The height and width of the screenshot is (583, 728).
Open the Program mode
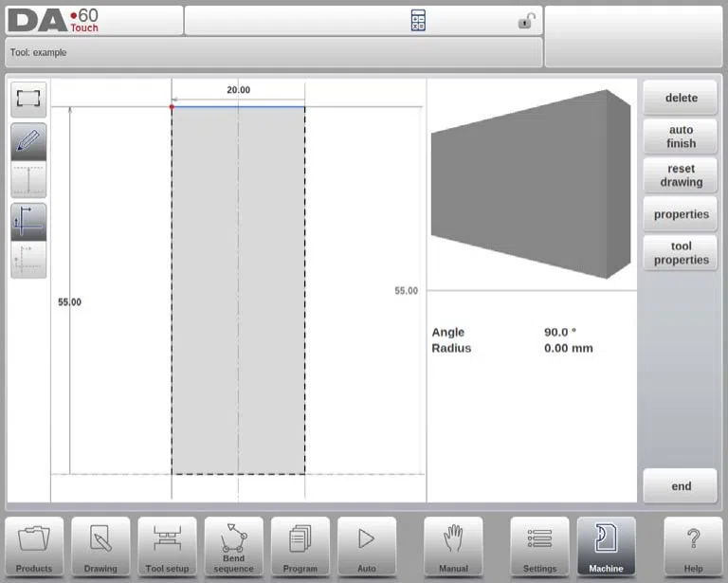[300, 547]
